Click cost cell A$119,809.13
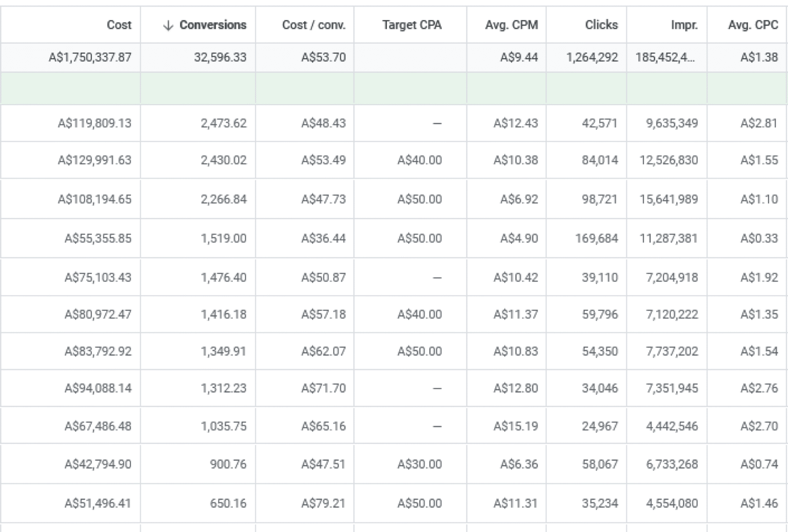Screen dimensions: 788x532 94,124
